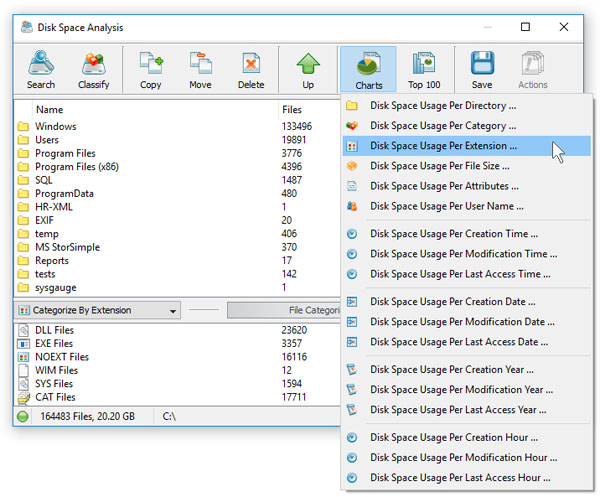Click the Name column header

pyautogui.click(x=49, y=110)
